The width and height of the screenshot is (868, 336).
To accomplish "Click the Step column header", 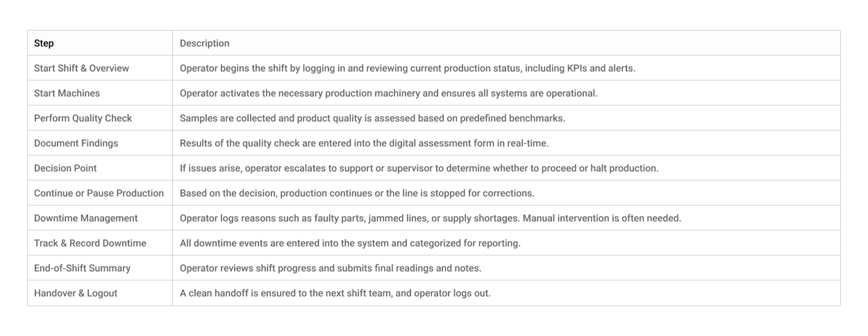I will [x=44, y=43].
